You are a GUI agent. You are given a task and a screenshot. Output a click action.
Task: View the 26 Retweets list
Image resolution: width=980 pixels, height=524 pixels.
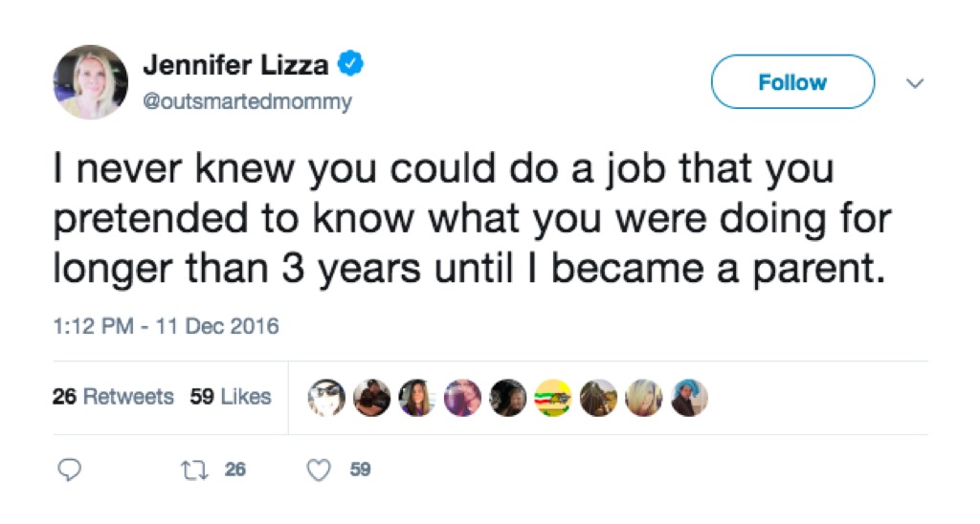pyautogui.click(x=113, y=397)
